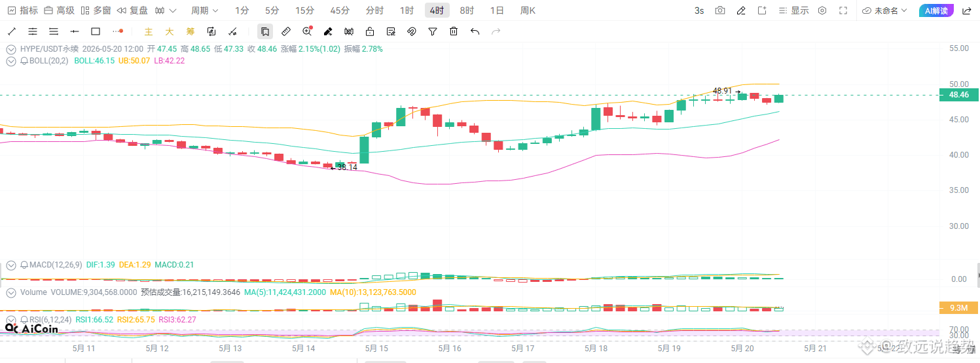Open the 显示 display options menu

794,10
